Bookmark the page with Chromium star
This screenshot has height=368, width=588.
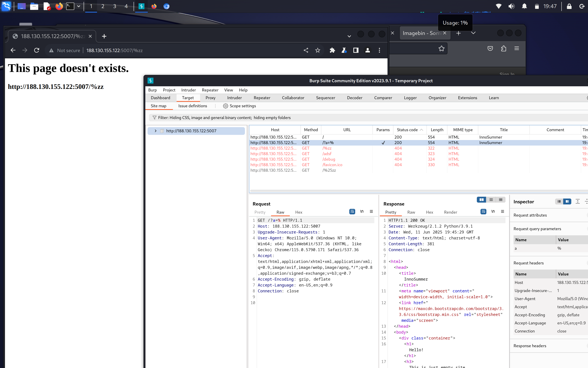pyautogui.click(x=318, y=50)
